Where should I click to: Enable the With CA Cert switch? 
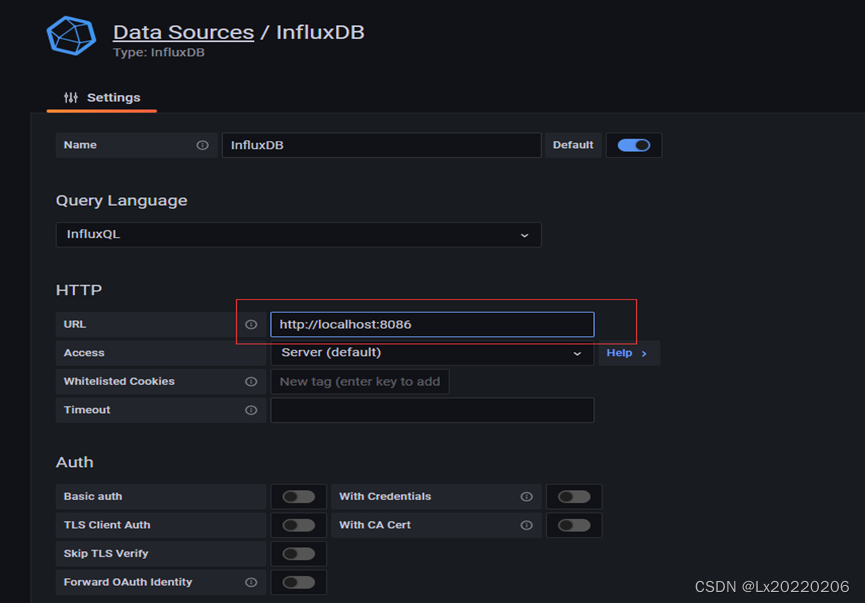[x=574, y=525]
